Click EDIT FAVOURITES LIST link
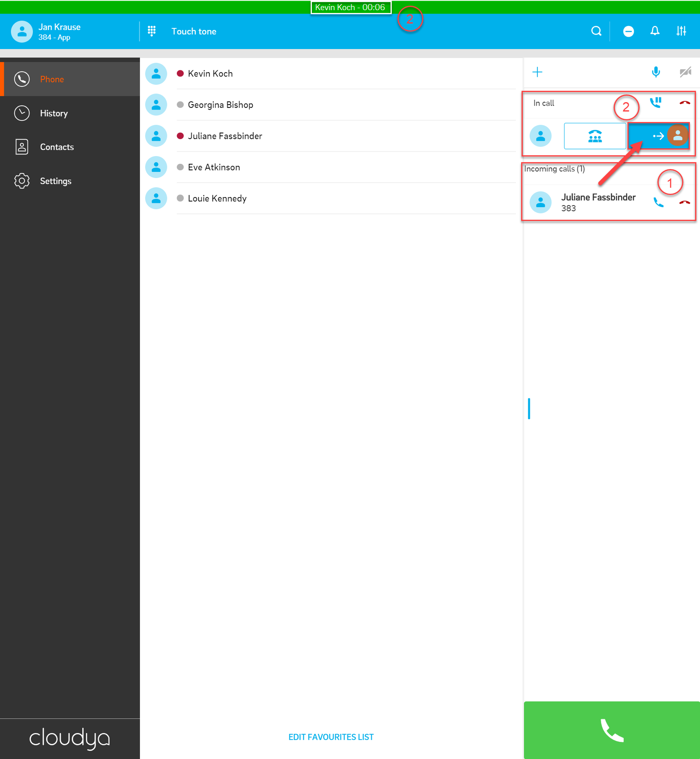 pyautogui.click(x=331, y=737)
